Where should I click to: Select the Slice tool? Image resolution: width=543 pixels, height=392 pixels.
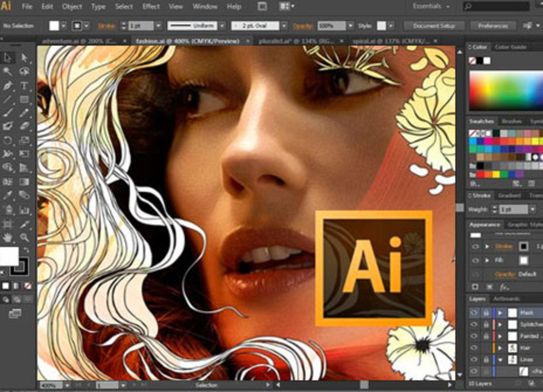coord(24,224)
